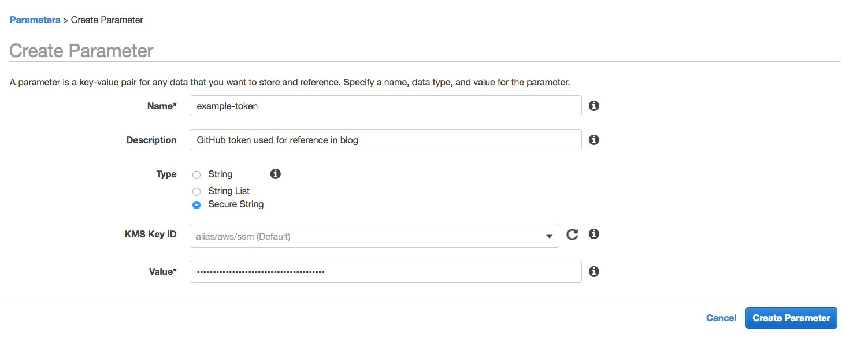
Task: Select the String type radio button
Action: [x=196, y=174]
